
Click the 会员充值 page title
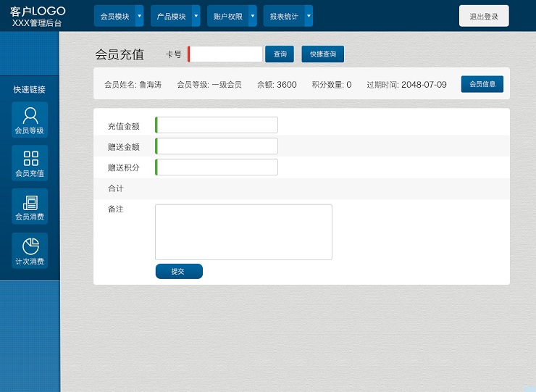pos(120,54)
